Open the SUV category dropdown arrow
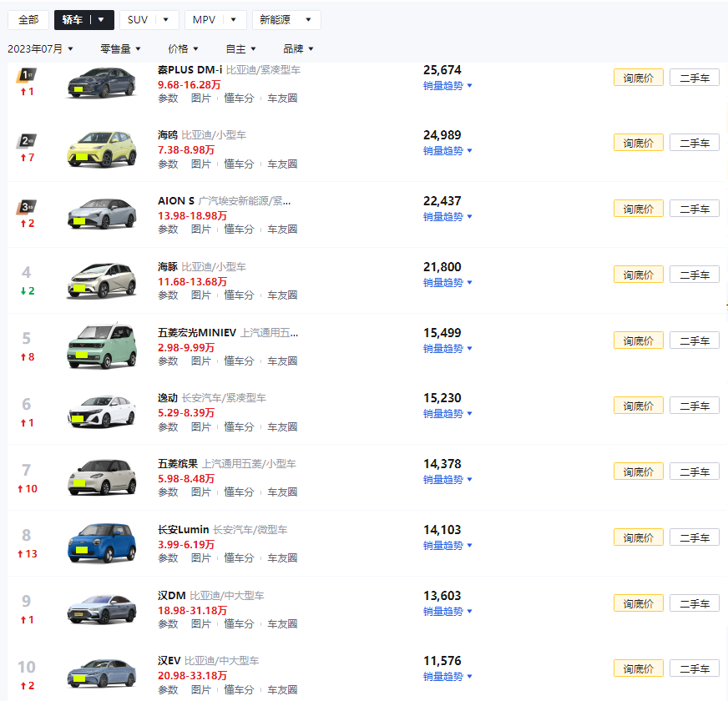 166,20
